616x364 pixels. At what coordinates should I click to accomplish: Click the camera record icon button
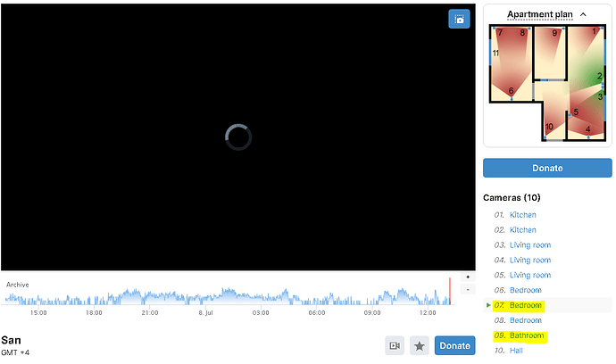point(395,345)
